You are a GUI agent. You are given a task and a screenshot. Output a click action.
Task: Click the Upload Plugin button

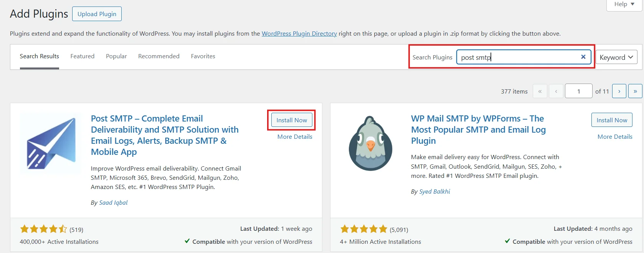96,14
